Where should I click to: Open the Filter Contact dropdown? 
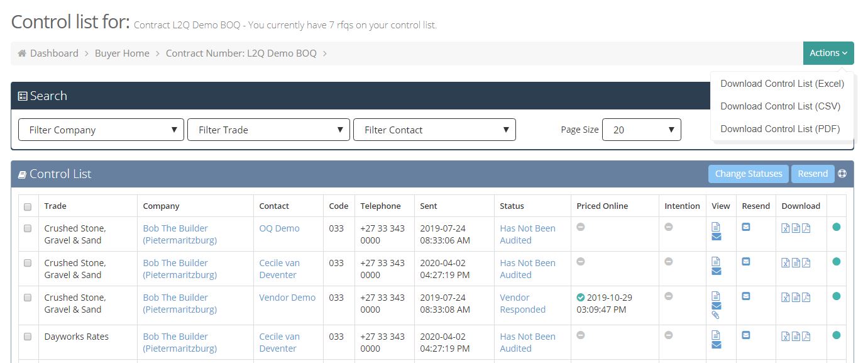coord(435,130)
